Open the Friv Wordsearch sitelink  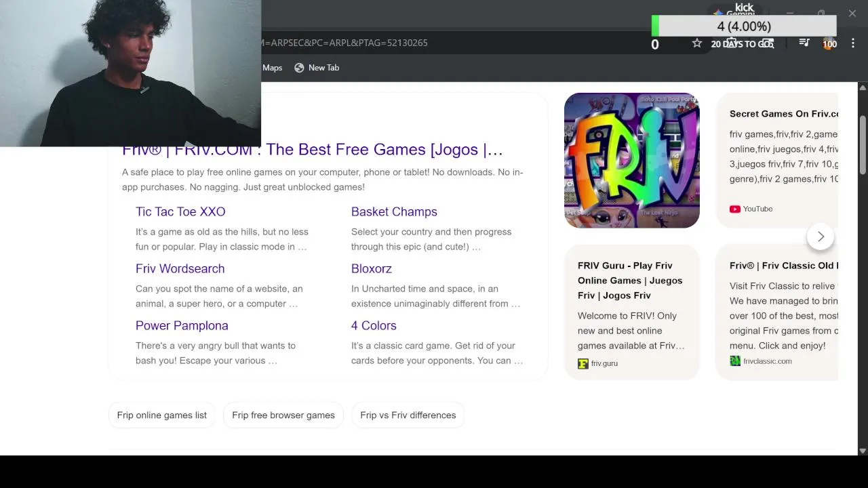180,268
